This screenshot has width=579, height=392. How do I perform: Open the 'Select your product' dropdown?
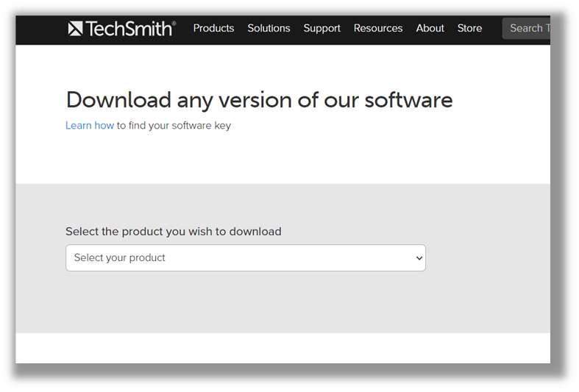tap(246, 257)
